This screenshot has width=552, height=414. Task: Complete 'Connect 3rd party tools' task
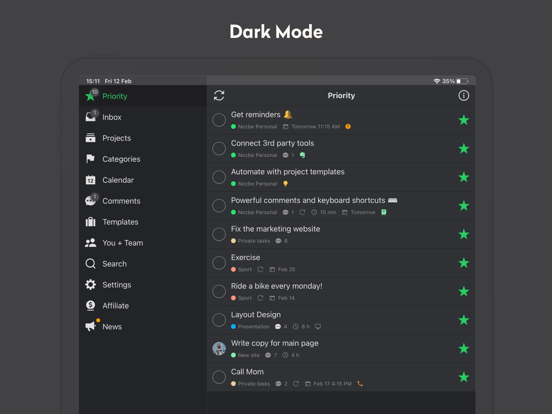pos(219,149)
